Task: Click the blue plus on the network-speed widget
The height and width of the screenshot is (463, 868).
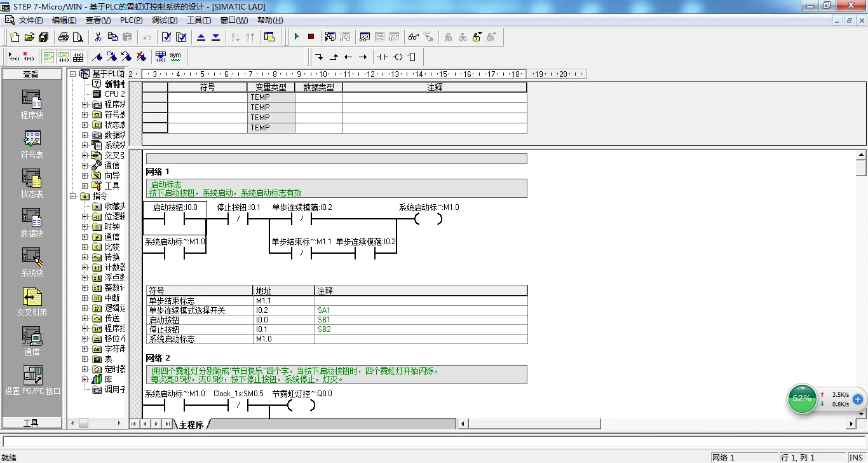Action: (x=858, y=399)
